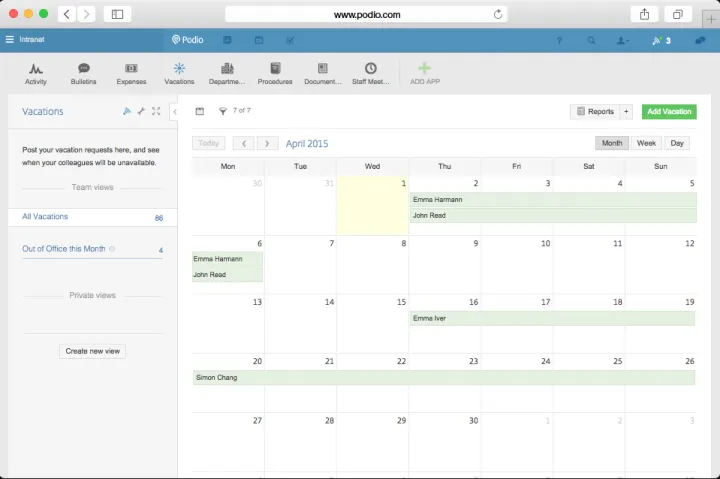Click the wrench icon beside Vacations title
This screenshot has width=720, height=479.
click(141, 111)
